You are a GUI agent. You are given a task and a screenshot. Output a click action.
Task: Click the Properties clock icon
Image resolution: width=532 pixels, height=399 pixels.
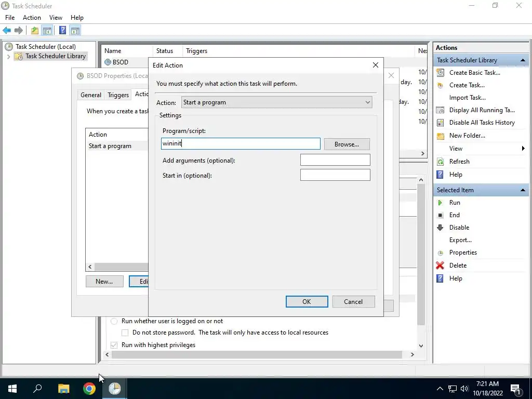pos(440,253)
